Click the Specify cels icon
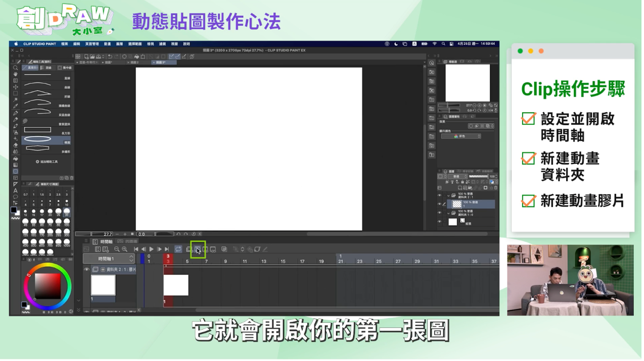 204,249
